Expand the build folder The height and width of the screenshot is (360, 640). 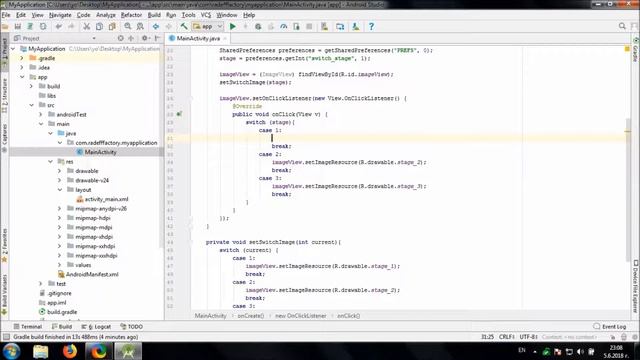(x=31, y=86)
